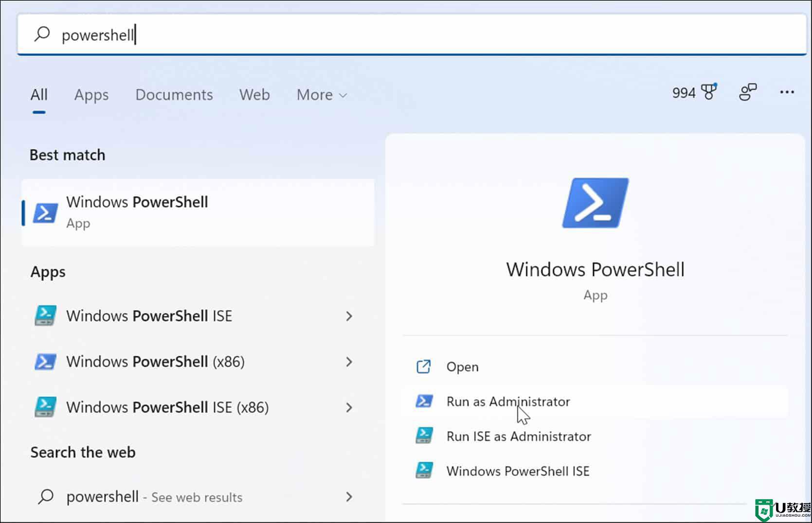812x523 pixels.
Task: Select the Windows PowerShell best match result
Action: tap(198, 212)
